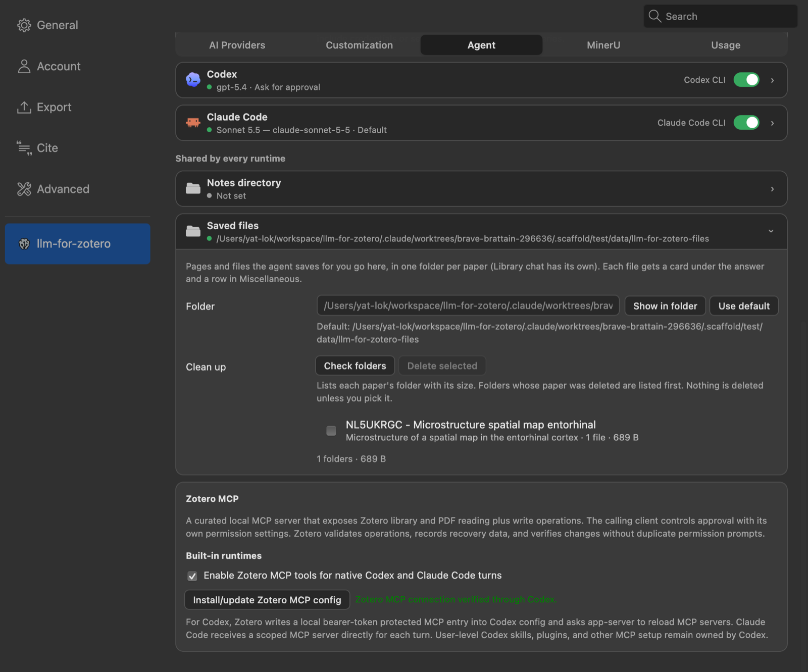Click the Delete selected button
Viewport: 808px width, 672px height.
(442, 366)
